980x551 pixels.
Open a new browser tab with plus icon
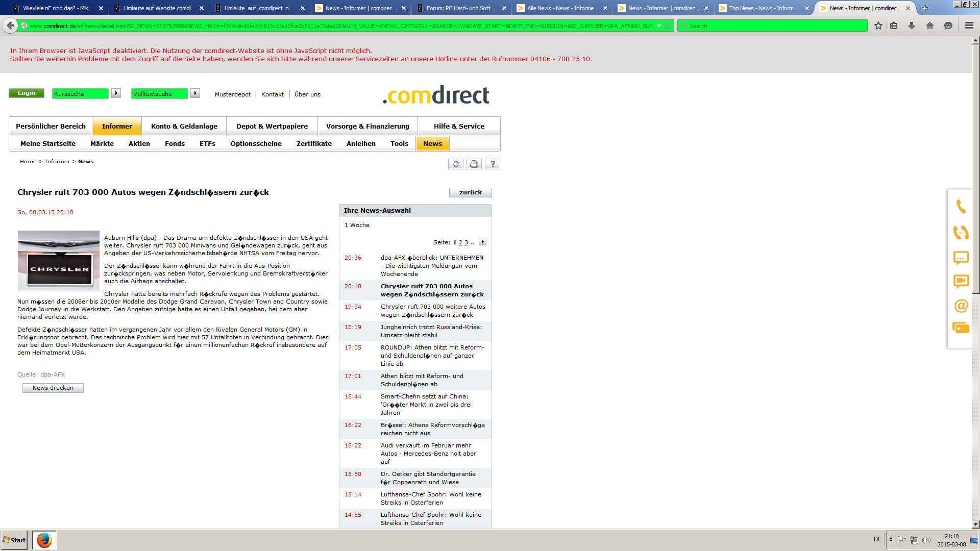[x=925, y=8]
